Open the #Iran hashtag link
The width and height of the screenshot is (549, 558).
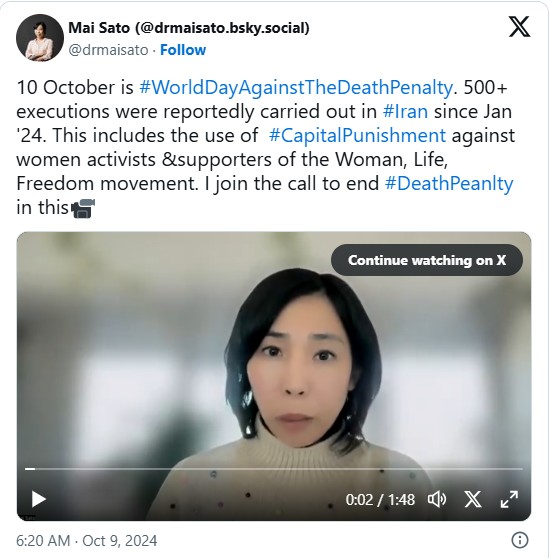click(x=405, y=111)
